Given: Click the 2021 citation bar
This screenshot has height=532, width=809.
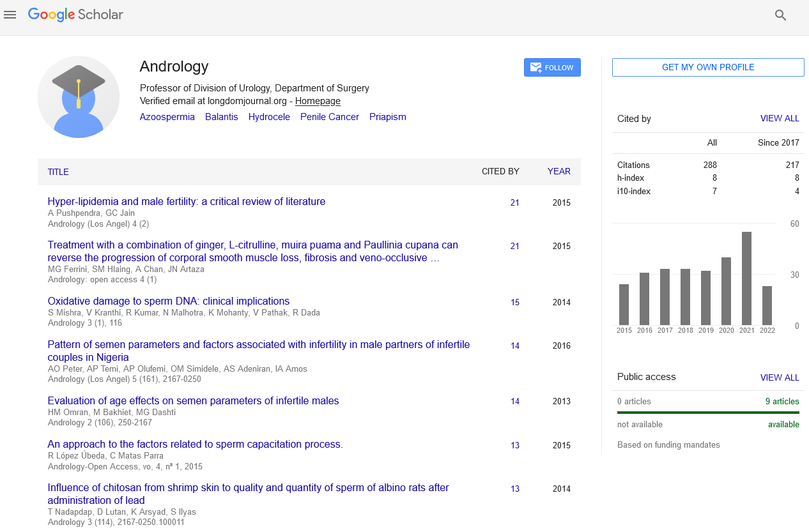Looking at the screenshot, I should click(746, 278).
